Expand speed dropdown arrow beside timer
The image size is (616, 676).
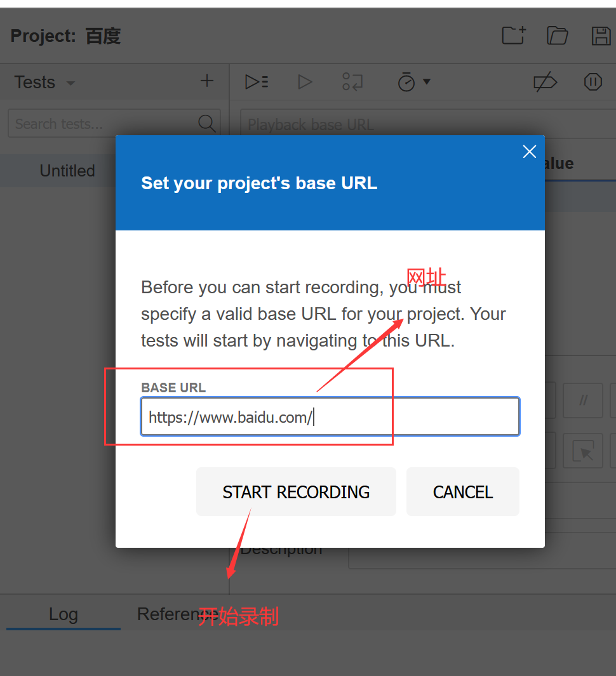pyautogui.click(x=427, y=81)
